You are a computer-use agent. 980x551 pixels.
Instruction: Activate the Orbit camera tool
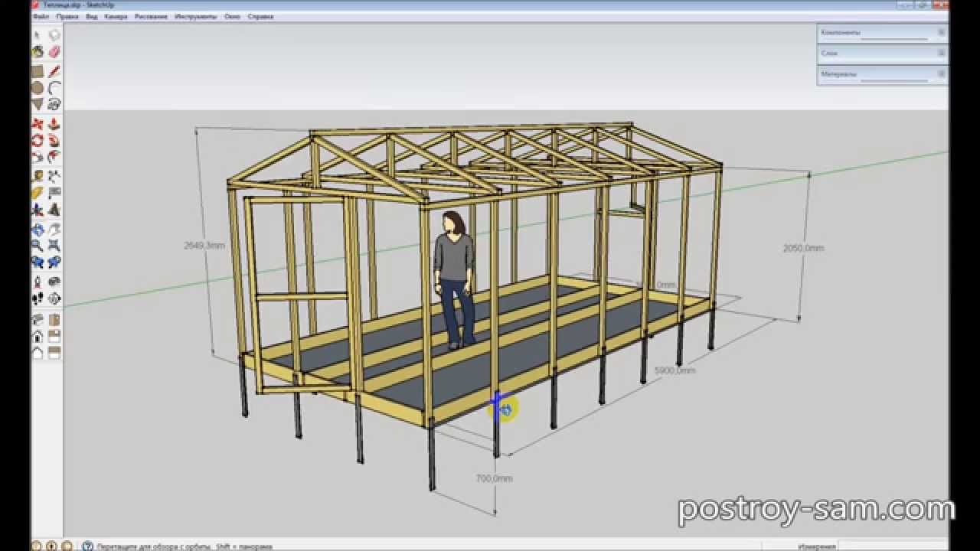38,229
